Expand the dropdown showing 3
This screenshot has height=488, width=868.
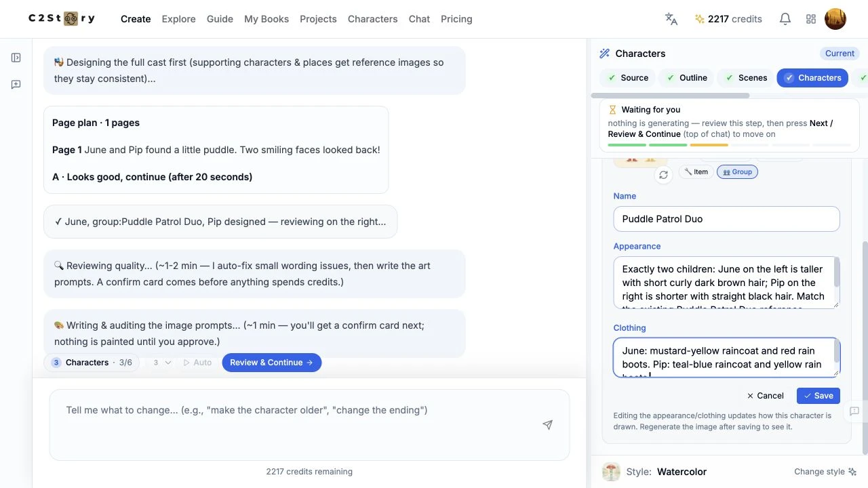tap(161, 363)
